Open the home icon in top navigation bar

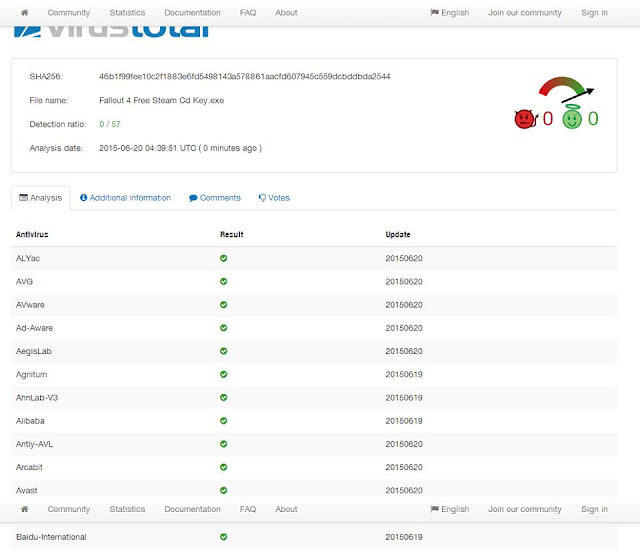(24, 13)
